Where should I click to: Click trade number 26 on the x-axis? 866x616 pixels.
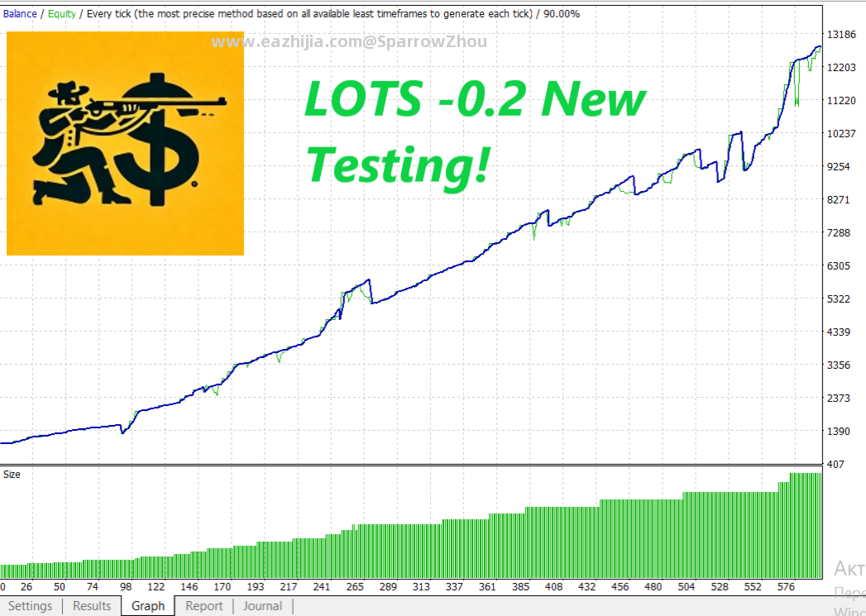[26, 587]
